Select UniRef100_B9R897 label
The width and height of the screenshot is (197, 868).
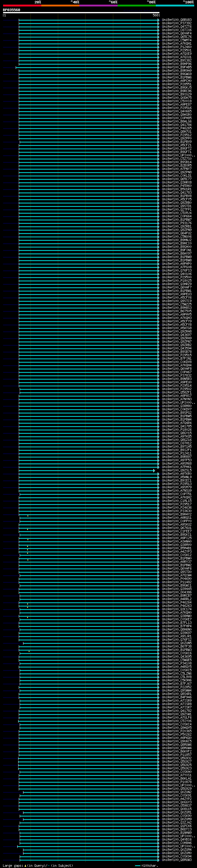click(x=176, y=457)
